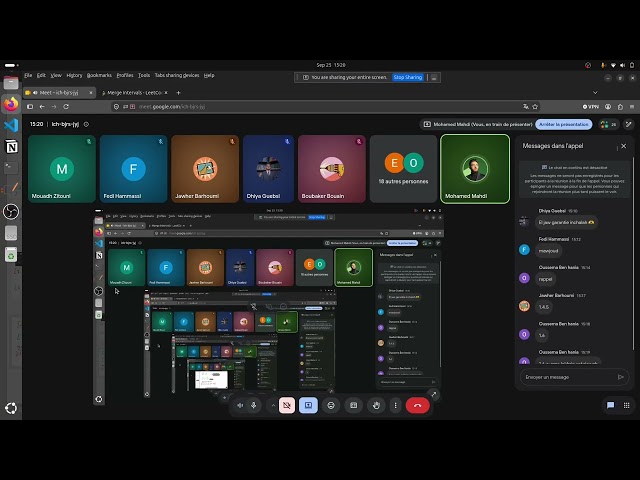Screen dimensions: 640x480
Task: Click the VPN button in browser toolbar
Action: pyautogui.click(x=591, y=107)
